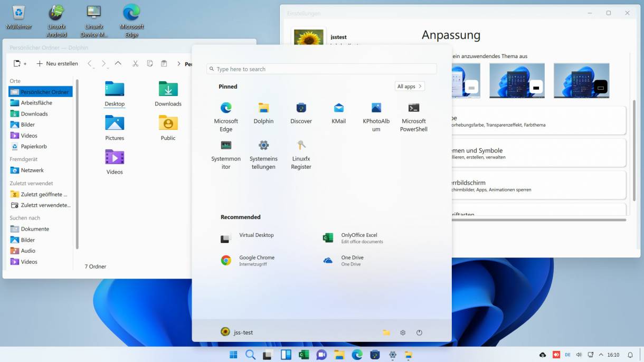Open the Designs und Symbole settings card
Screen dimensions: 644x362
[538, 153]
